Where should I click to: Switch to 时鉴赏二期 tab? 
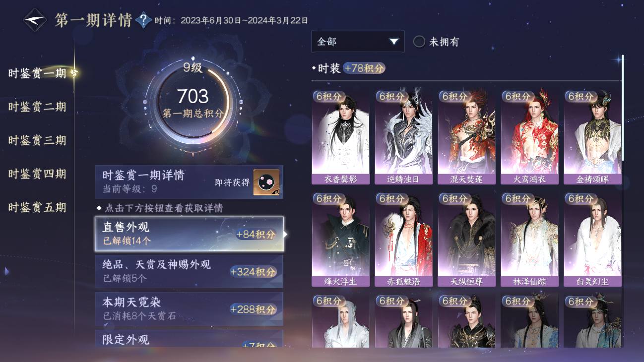(37, 107)
